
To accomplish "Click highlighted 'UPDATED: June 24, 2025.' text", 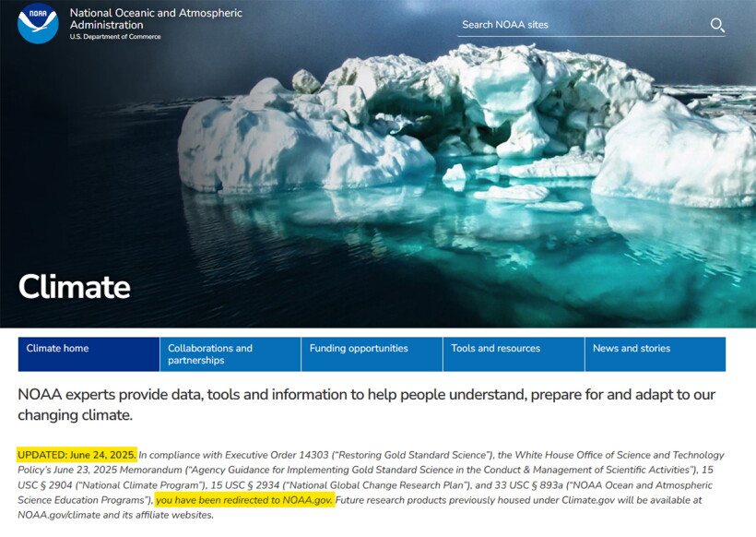I will pyautogui.click(x=77, y=455).
